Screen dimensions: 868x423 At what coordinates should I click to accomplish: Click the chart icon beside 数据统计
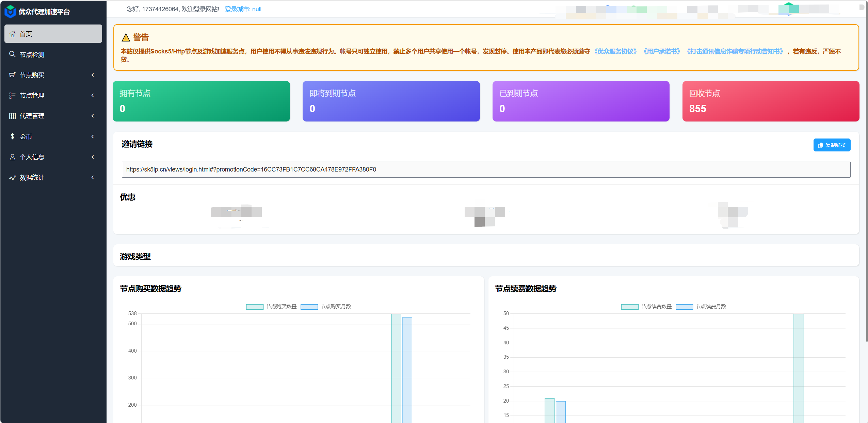coord(12,178)
